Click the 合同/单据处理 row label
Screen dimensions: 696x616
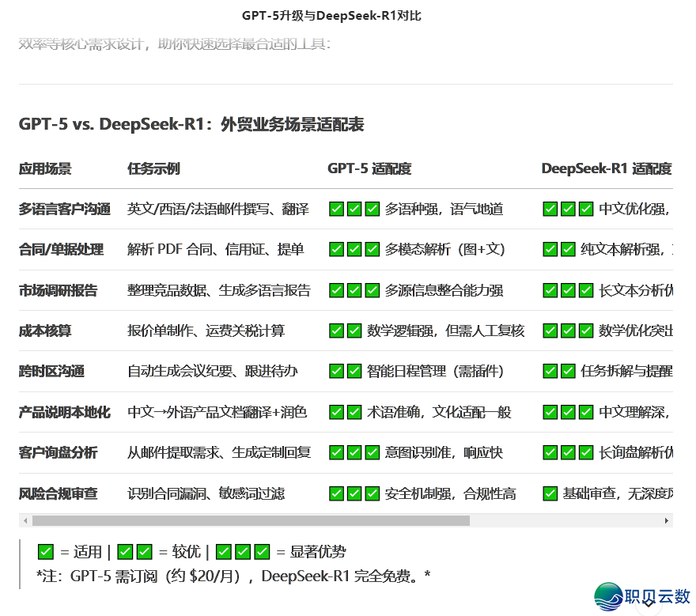point(61,249)
